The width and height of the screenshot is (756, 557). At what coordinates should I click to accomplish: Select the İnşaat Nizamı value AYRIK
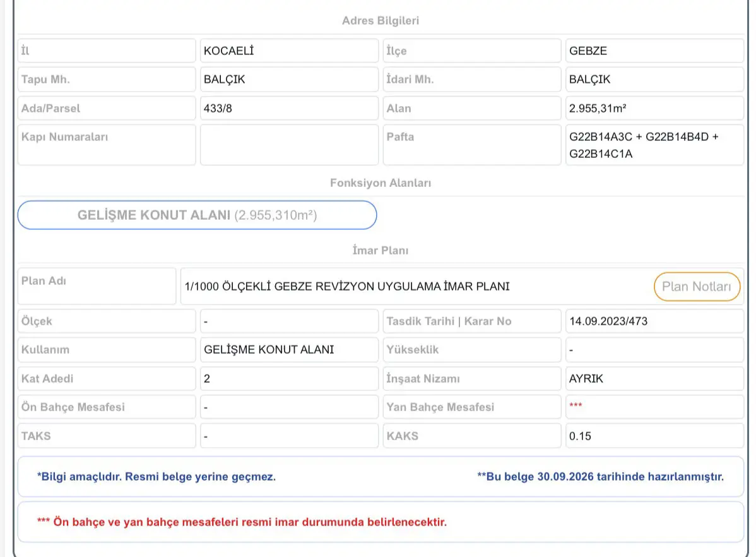[x=654, y=378]
